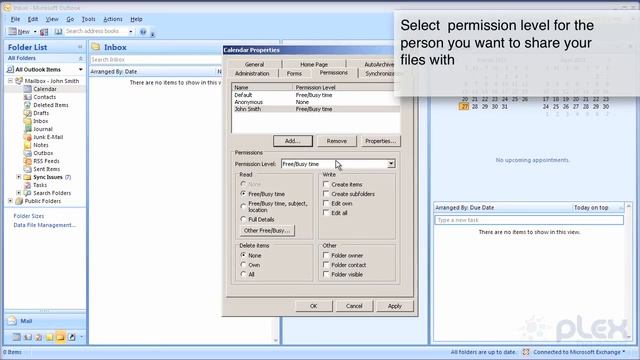Click the Remove button
640x360 pixels.
point(337,141)
